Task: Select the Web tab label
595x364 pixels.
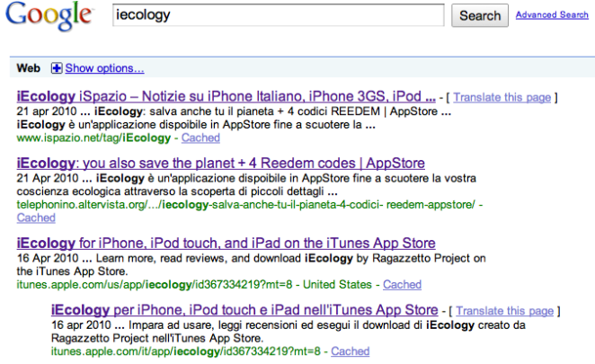Action: (x=28, y=68)
